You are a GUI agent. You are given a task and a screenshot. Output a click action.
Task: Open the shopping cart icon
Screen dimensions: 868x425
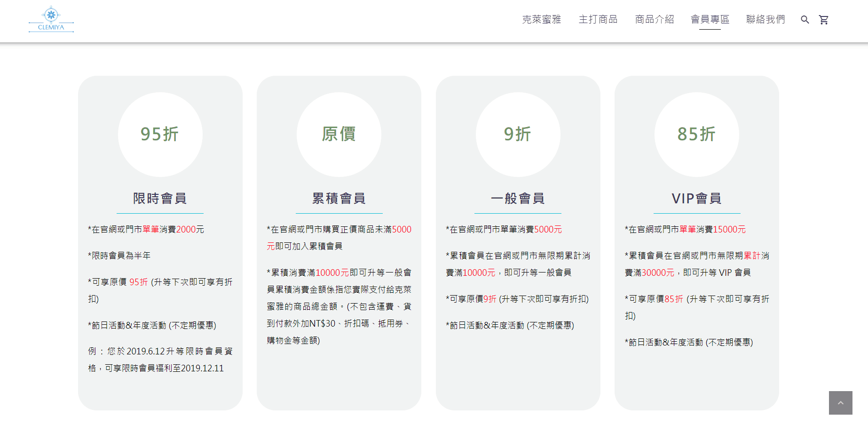[824, 20]
